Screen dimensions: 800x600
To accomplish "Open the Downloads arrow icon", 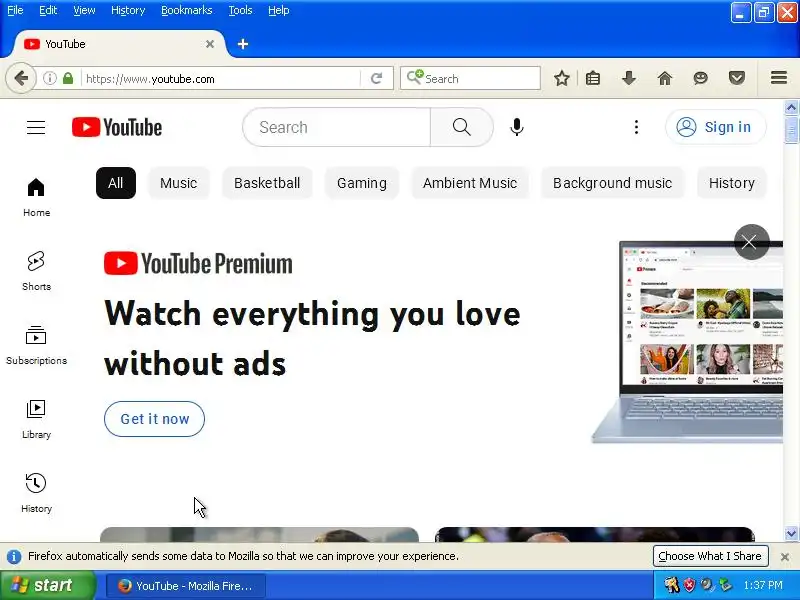I will pos(629,79).
